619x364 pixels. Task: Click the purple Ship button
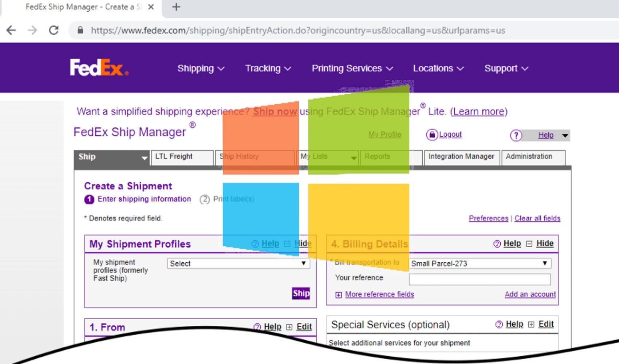pos(301,293)
